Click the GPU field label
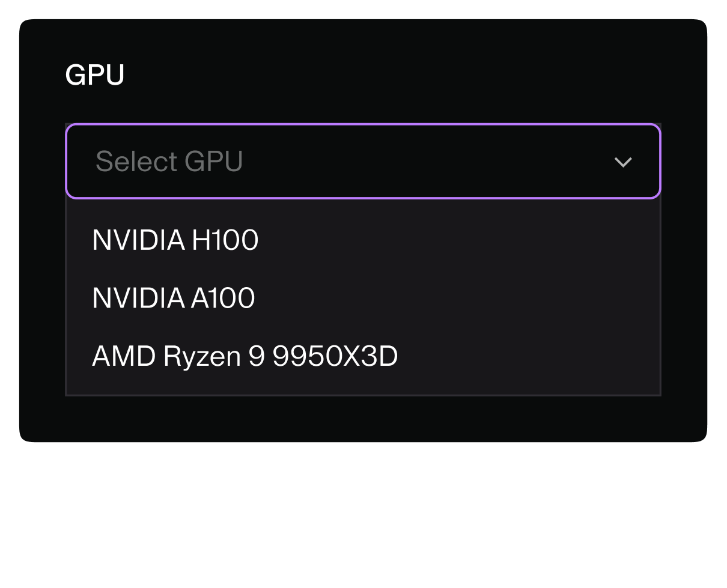 (94, 75)
